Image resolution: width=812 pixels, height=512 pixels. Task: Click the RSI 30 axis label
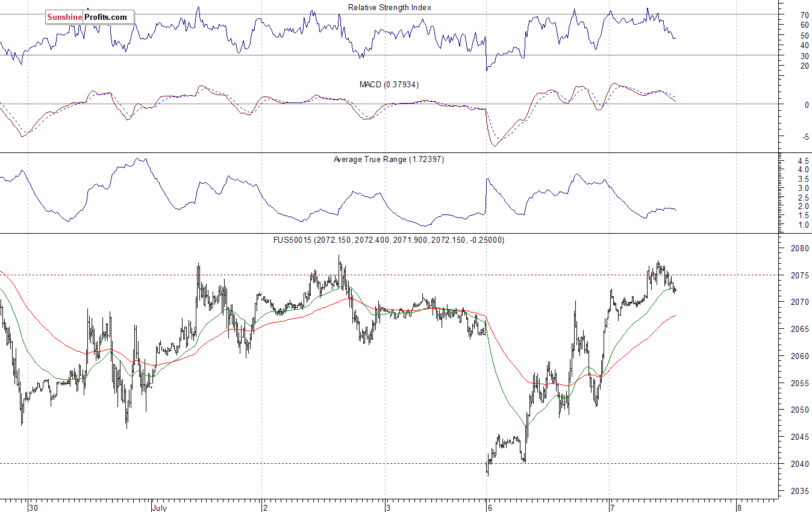(804, 55)
